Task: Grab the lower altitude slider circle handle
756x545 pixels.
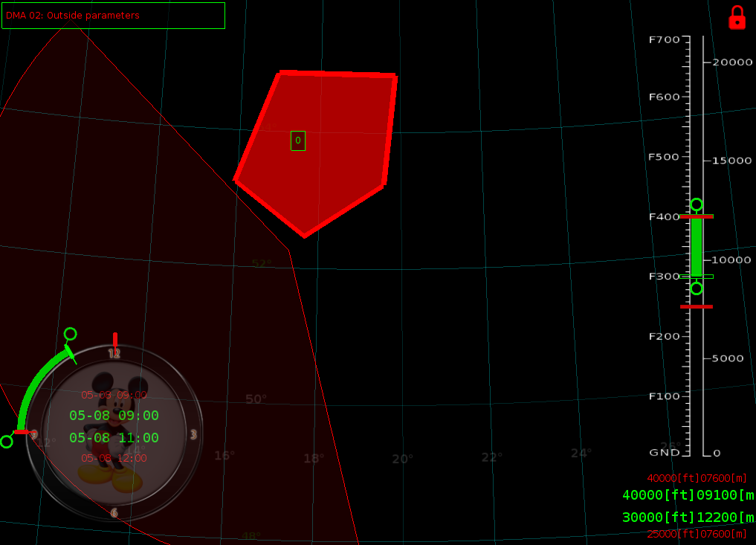Action: [697, 288]
